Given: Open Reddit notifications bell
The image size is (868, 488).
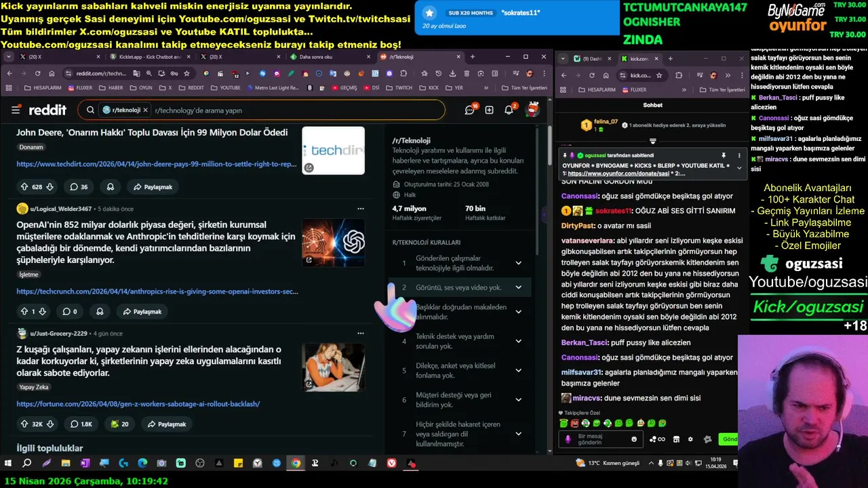Looking at the screenshot, I should (509, 110).
